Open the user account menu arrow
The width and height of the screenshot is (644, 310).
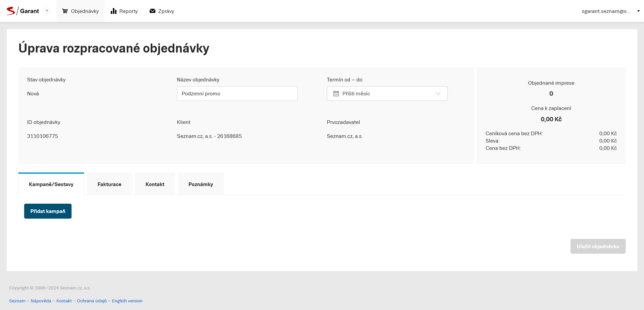638,11
